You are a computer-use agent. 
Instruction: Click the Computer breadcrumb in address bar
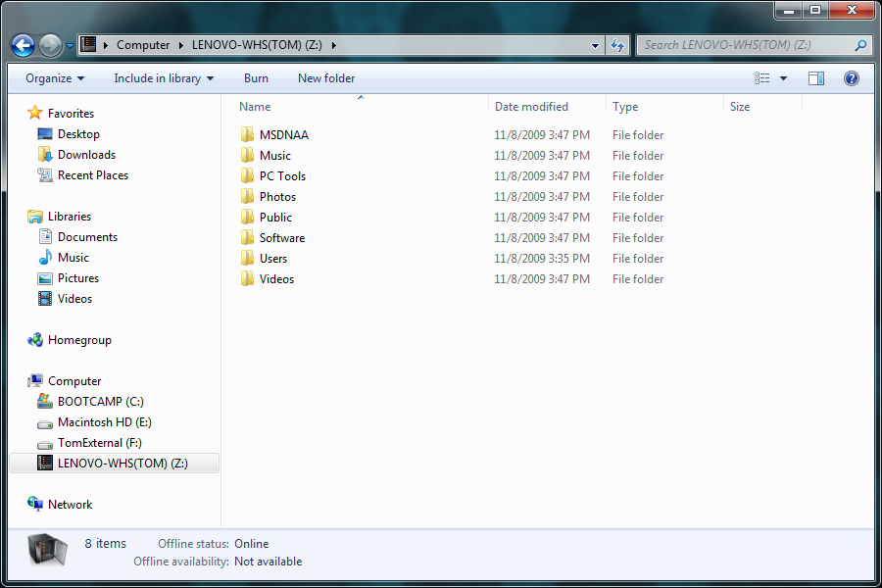[142, 45]
